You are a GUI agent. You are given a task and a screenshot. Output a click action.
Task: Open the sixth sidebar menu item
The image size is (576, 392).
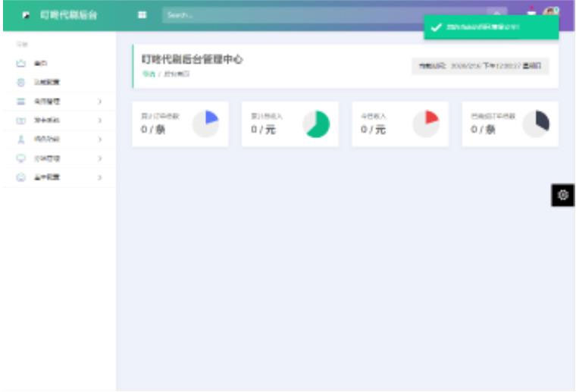tap(47, 158)
